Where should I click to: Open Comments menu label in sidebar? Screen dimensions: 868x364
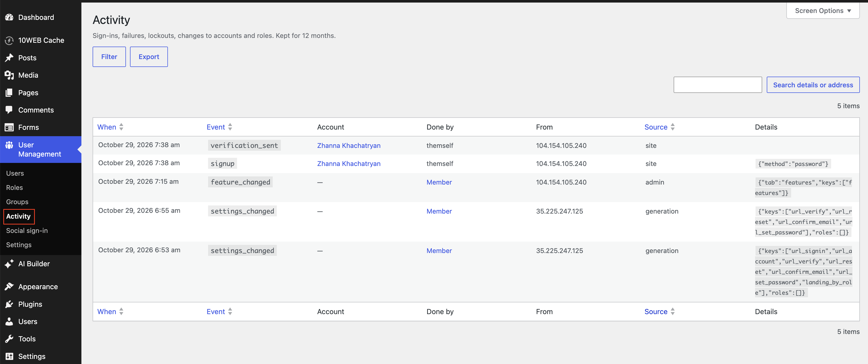click(x=36, y=110)
